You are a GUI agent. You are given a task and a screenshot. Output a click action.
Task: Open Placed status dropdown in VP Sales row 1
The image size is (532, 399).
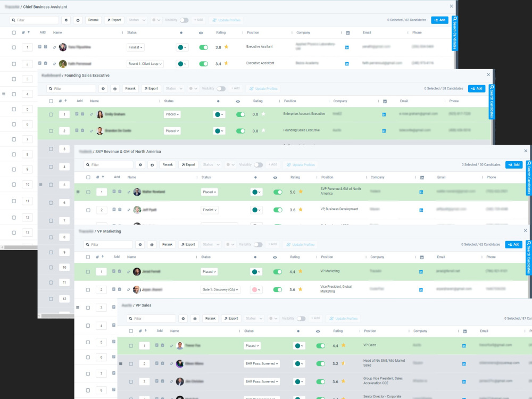(x=252, y=346)
